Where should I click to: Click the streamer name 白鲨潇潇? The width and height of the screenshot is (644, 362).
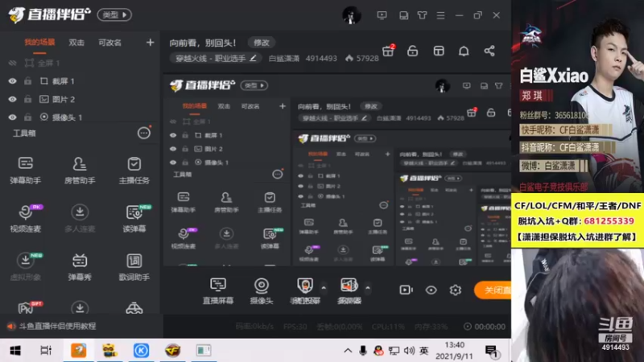coord(284,58)
